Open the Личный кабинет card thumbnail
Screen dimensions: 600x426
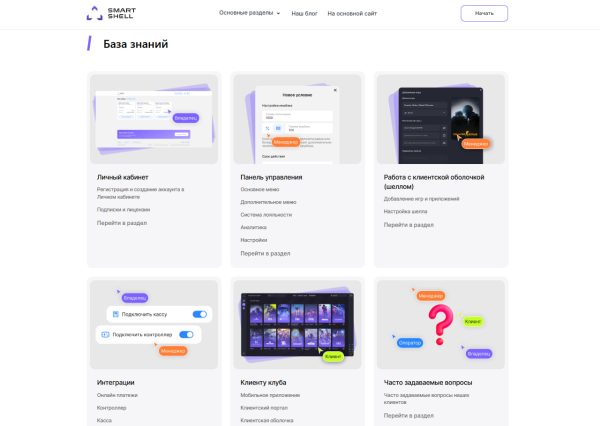tap(154, 119)
